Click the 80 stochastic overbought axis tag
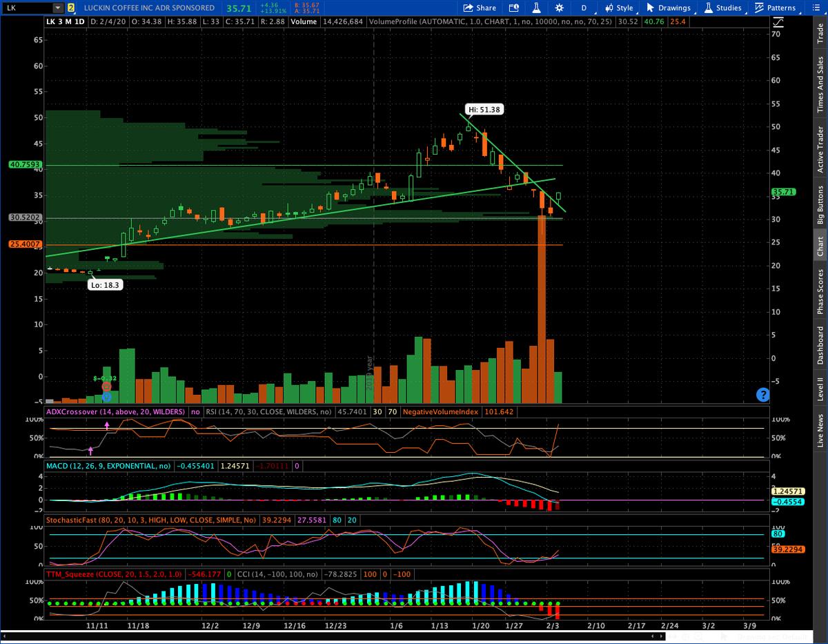The width and height of the screenshot is (828, 644). pos(778,534)
